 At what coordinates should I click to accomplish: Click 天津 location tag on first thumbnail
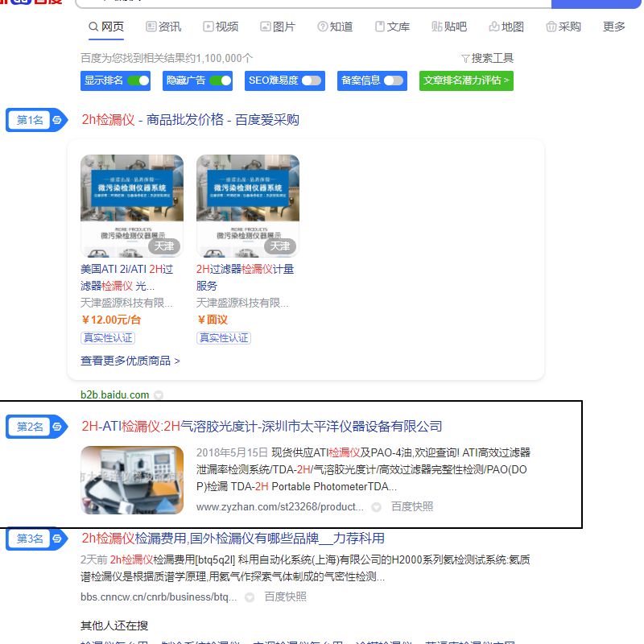(x=164, y=246)
